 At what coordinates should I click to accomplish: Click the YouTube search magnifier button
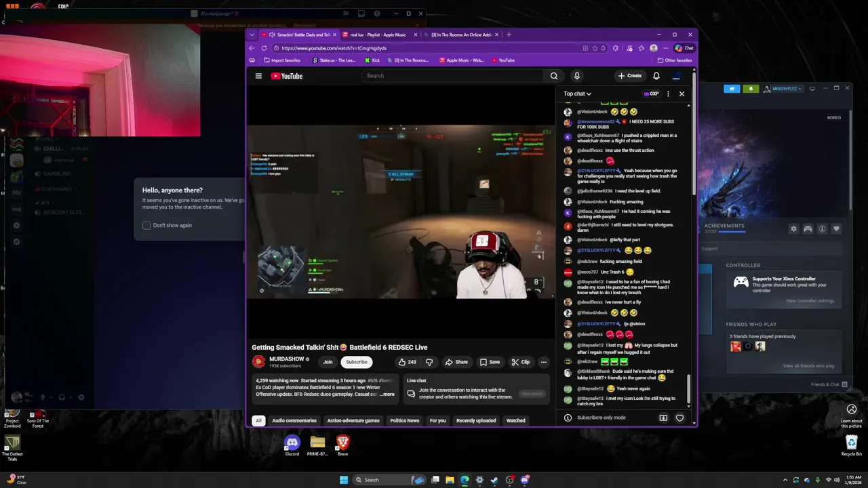[x=554, y=76]
